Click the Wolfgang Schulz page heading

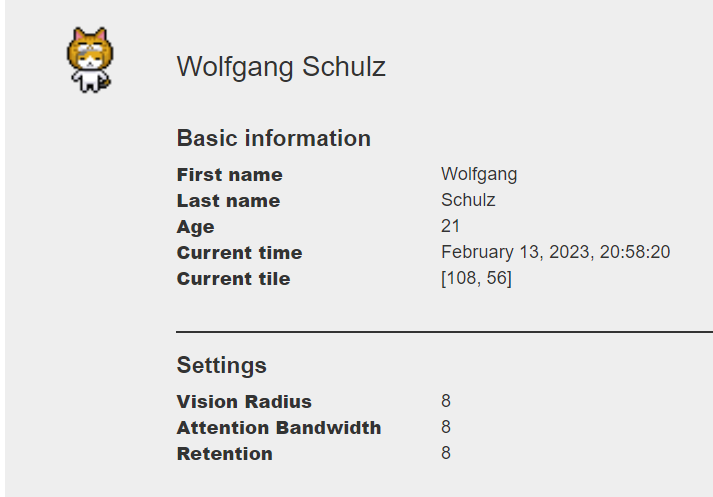point(281,67)
